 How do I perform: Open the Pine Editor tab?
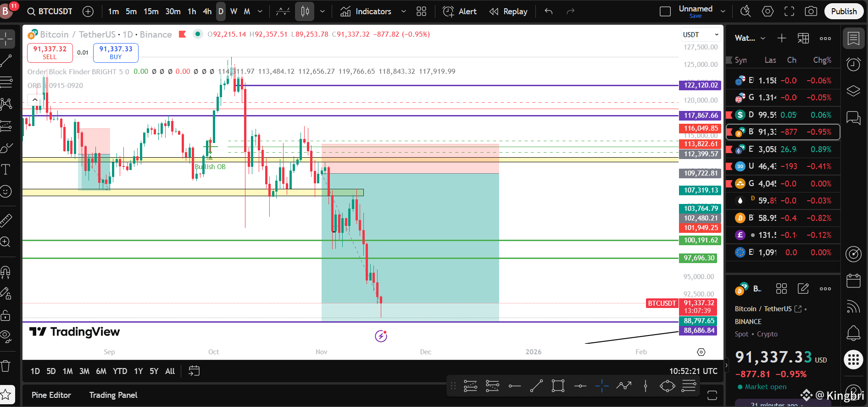51,395
